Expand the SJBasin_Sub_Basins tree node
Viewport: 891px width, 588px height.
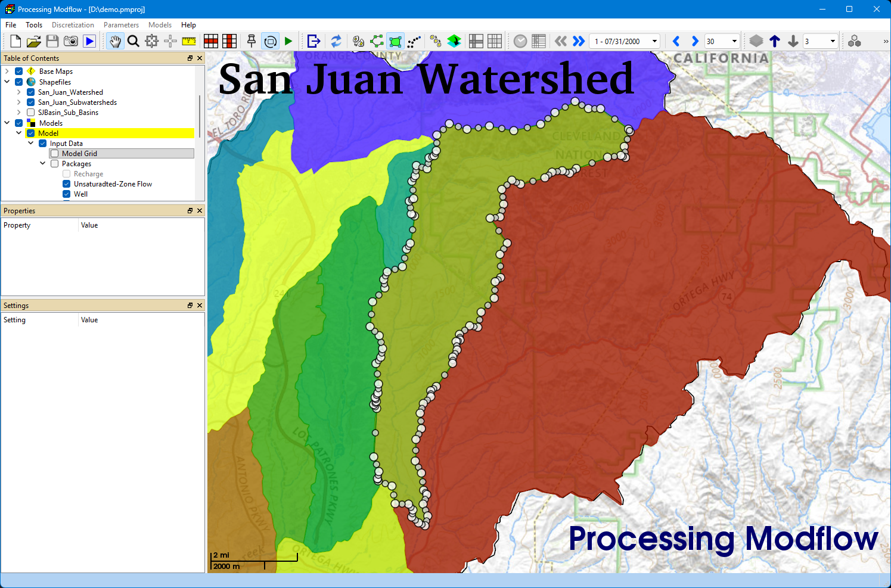click(19, 113)
